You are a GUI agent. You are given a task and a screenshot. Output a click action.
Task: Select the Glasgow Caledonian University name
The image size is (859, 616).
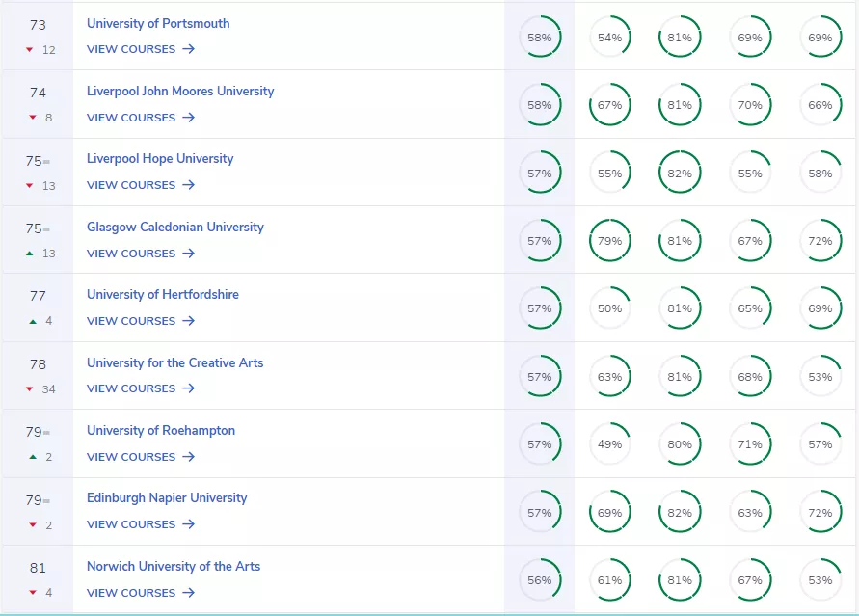(x=174, y=228)
